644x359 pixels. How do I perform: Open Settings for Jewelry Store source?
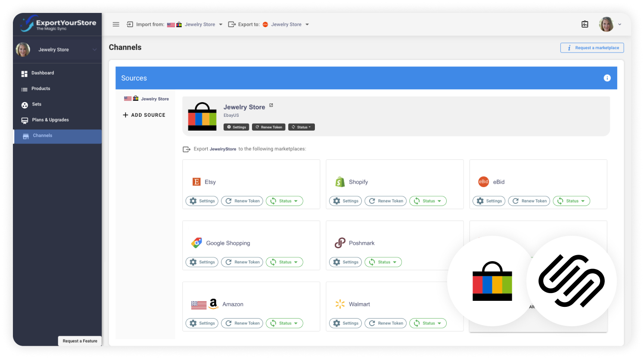[236, 127]
